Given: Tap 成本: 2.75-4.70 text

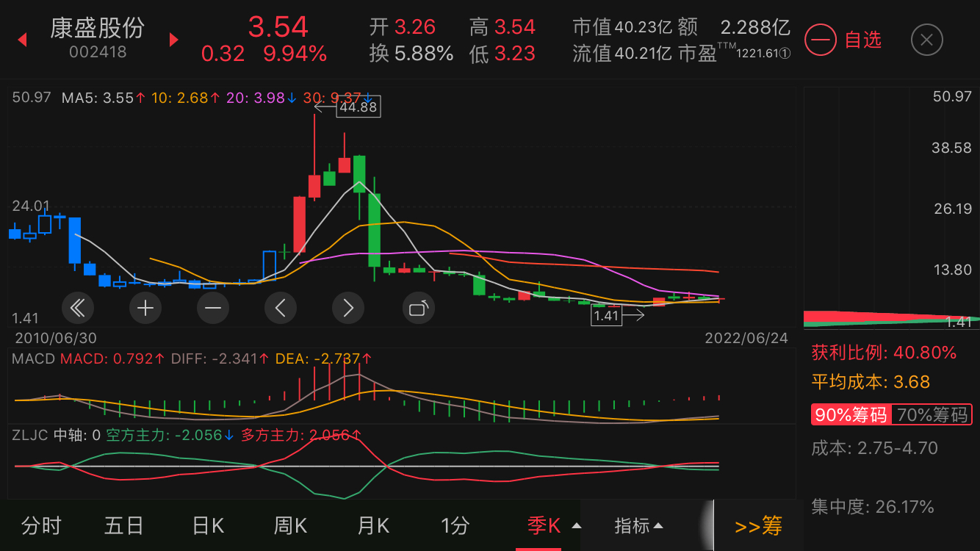Looking at the screenshot, I should point(874,448).
